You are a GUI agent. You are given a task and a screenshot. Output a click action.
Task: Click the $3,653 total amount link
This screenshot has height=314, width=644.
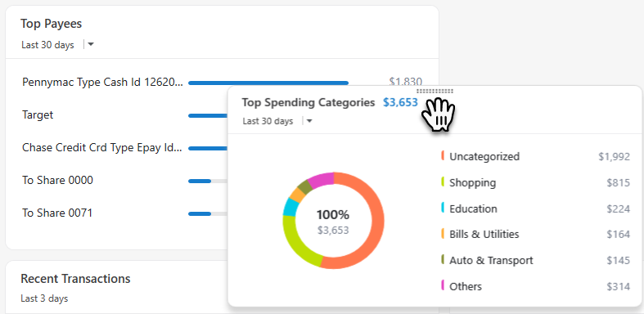[400, 102]
